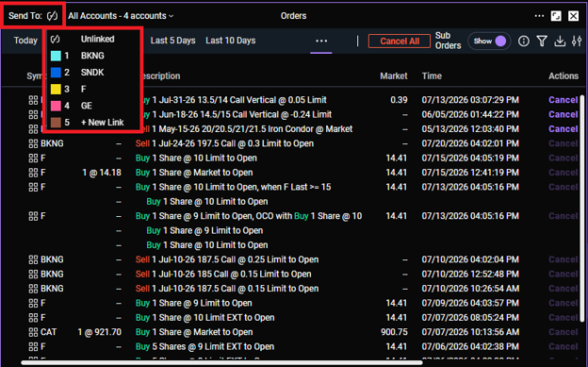588x367 pixels.
Task: Select the CAT symbol cell
Action: [49, 332]
